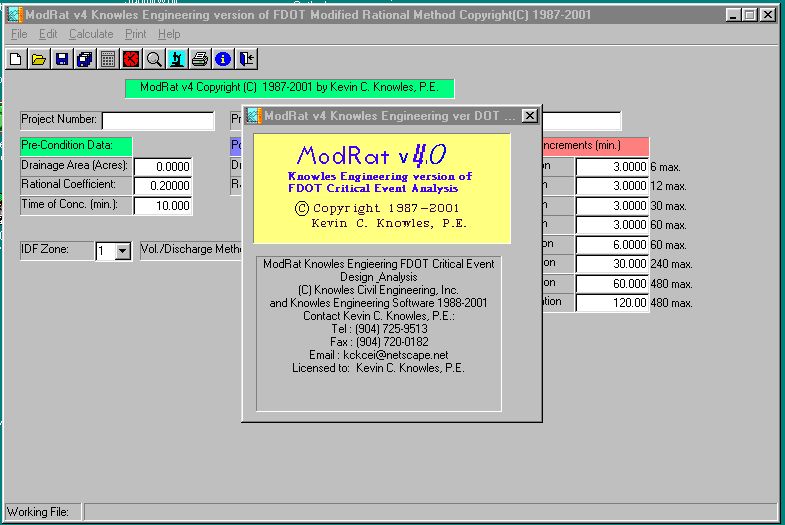
Task: Click the blue info toolbar icon
Action: point(223,59)
